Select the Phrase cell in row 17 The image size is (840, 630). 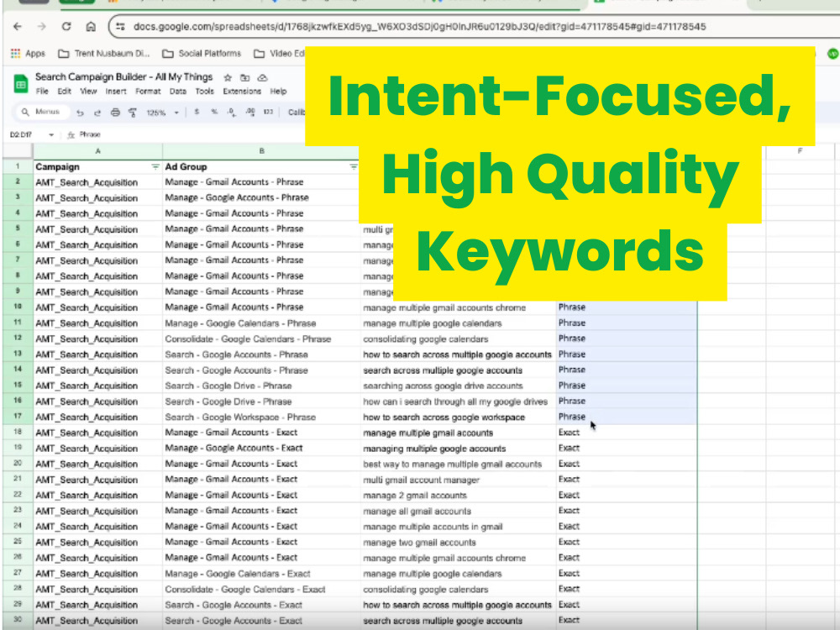(x=627, y=417)
